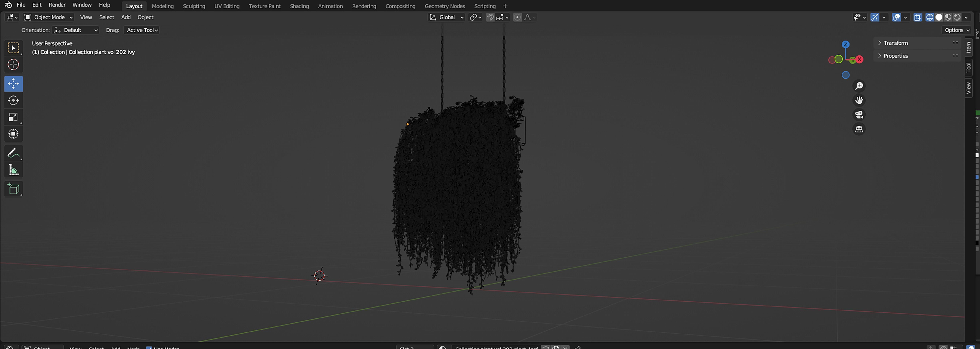Open the Help menu
980x349 pixels.
point(104,5)
